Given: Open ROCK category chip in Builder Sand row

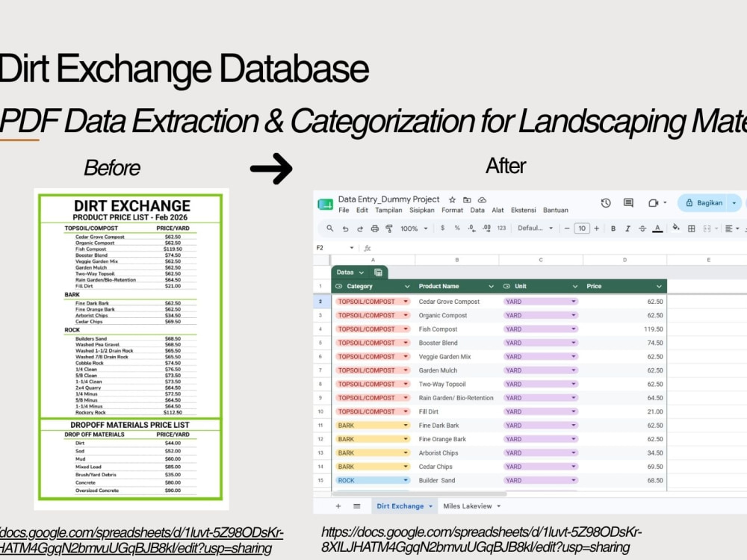Looking at the screenshot, I should point(373,480).
